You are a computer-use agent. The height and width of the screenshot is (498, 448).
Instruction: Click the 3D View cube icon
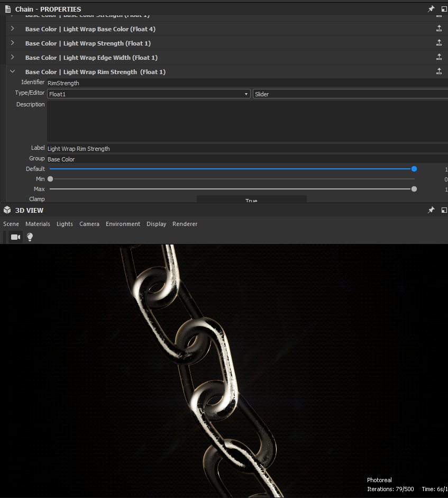click(7, 210)
